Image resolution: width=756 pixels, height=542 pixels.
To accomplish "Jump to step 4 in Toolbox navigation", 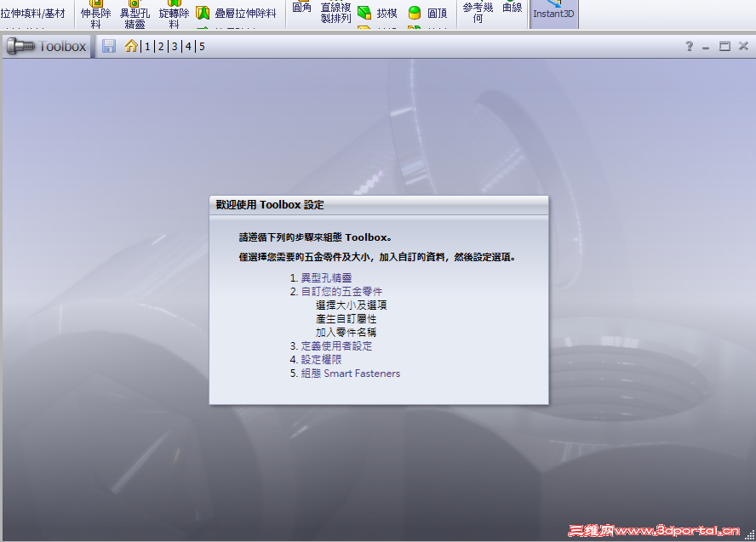I will click(188, 46).
